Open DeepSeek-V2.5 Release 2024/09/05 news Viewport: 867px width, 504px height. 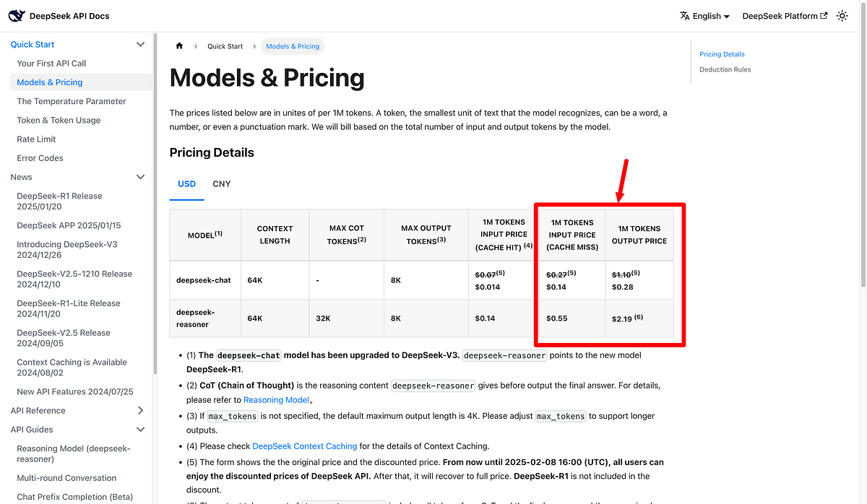click(64, 339)
